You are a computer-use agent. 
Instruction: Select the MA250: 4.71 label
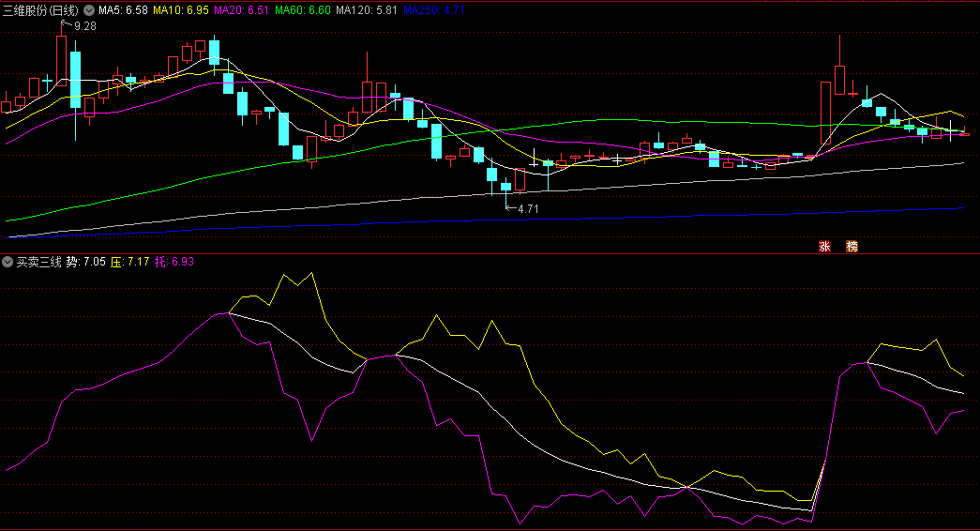434,10
